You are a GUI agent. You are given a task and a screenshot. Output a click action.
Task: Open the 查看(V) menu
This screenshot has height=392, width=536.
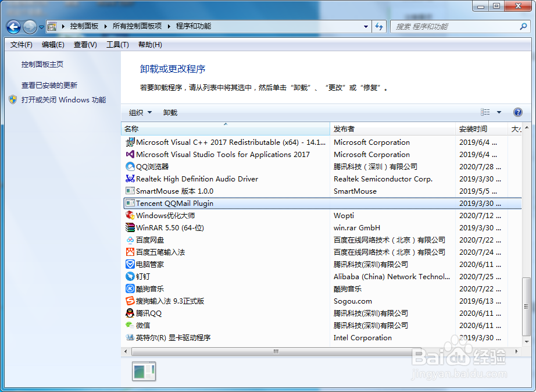pyautogui.click(x=84, y=44)
